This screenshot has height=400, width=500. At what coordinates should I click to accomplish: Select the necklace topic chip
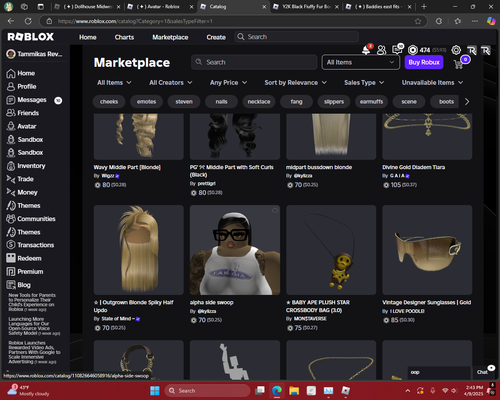[x=259, y=102]
